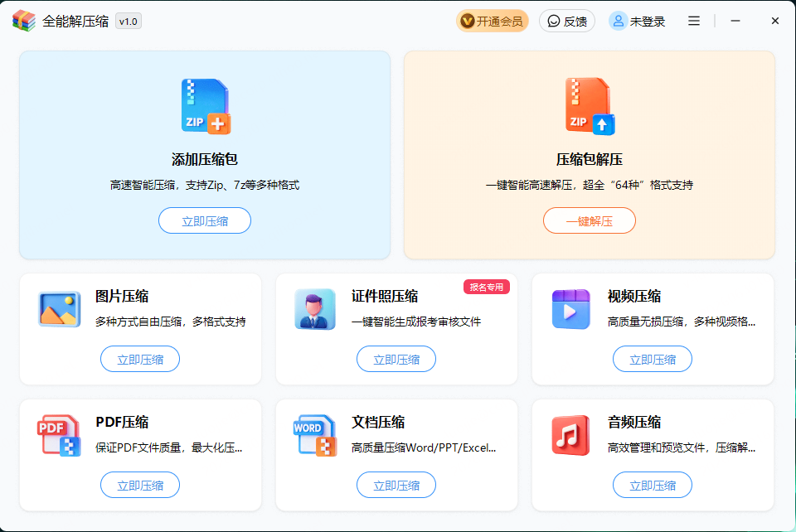796x532 pixels.
Task: Click 立即压缩 under 添加压缩包
Action: click(x=205, y=220)
